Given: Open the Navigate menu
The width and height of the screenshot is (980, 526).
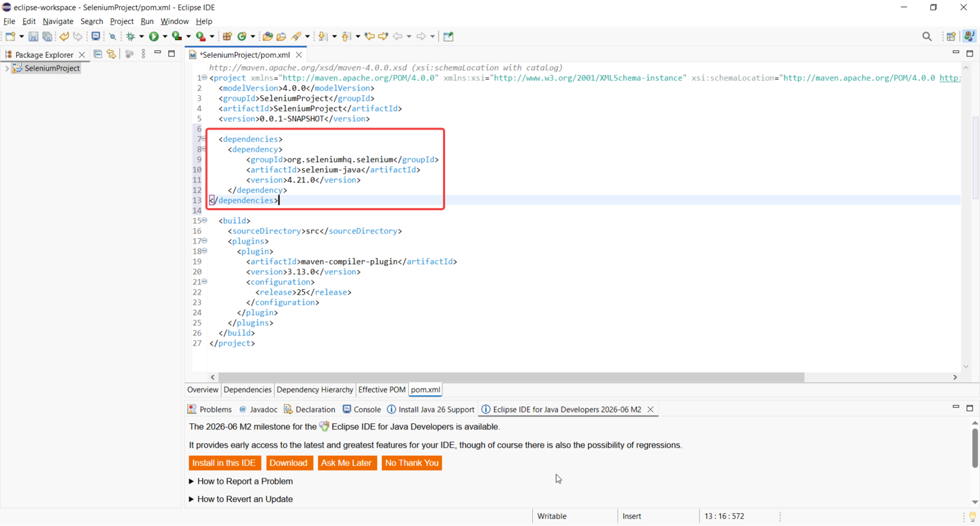Looking at the screenshot, I should 58,21.
